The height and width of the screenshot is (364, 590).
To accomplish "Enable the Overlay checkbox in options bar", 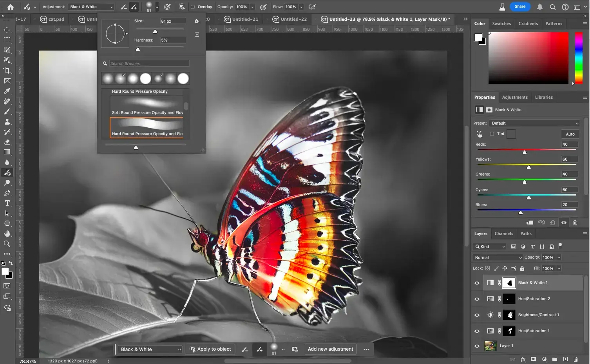I will (x=192, y=7).
